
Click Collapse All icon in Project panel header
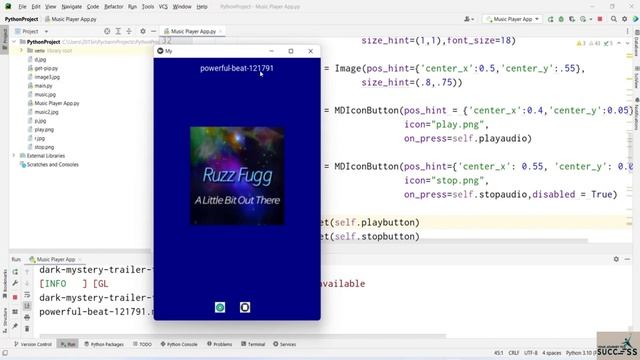point(129,31)
